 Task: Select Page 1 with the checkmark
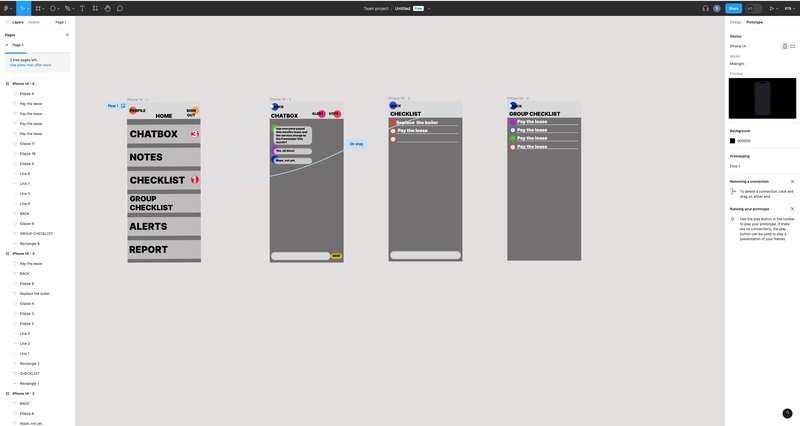tap(17, 45)
